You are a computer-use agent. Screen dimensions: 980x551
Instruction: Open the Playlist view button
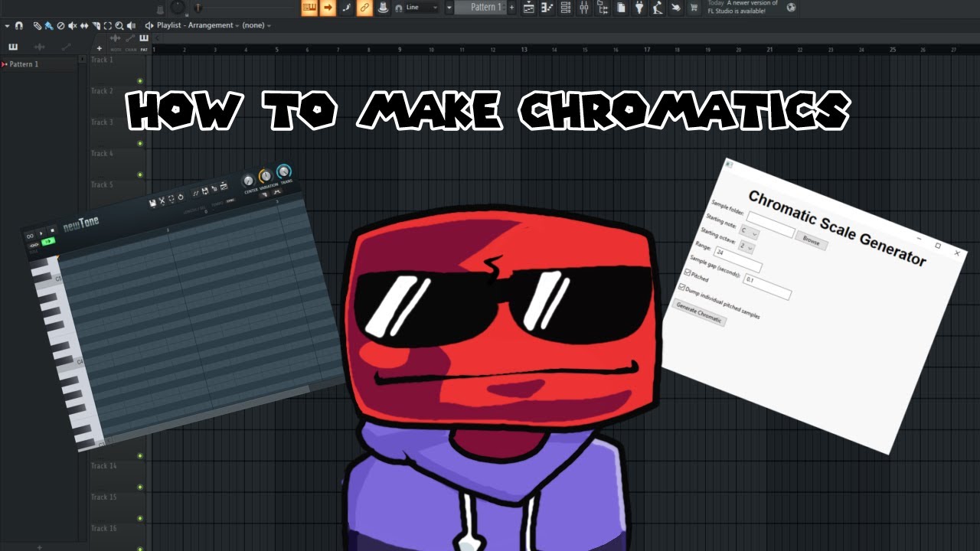click(x=529, y=8)
